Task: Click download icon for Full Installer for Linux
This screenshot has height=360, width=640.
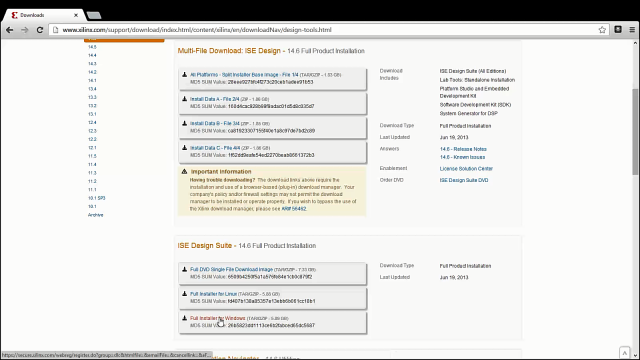Action: (184, 293)
